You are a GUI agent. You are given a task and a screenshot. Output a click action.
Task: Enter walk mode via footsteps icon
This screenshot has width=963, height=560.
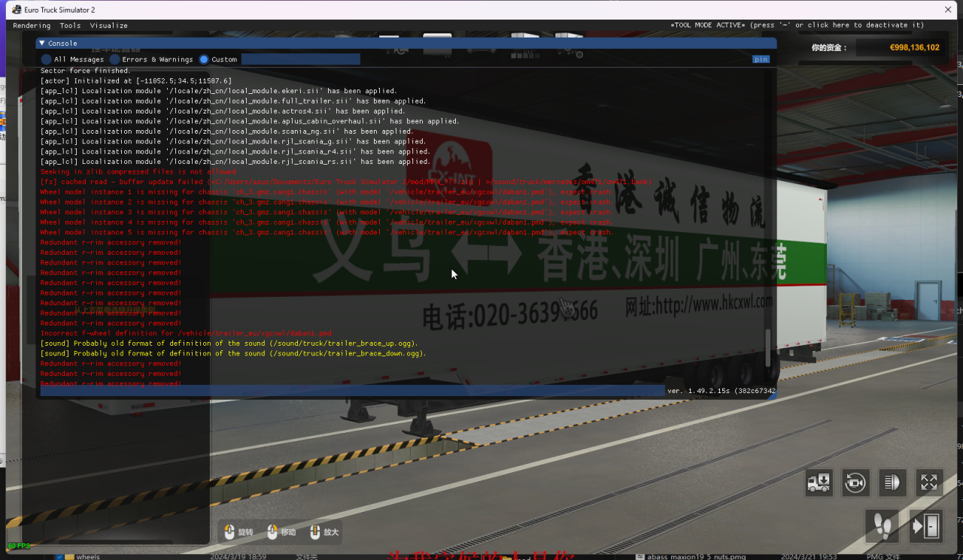point(882,525)
